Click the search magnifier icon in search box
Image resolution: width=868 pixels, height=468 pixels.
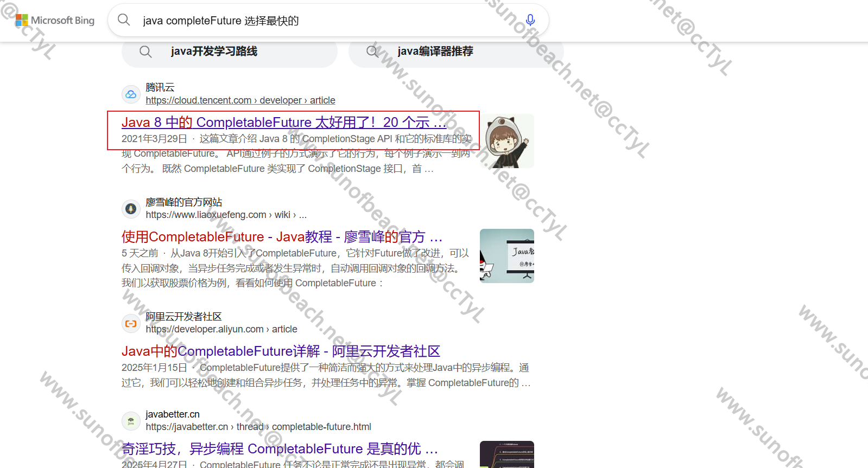124,20
